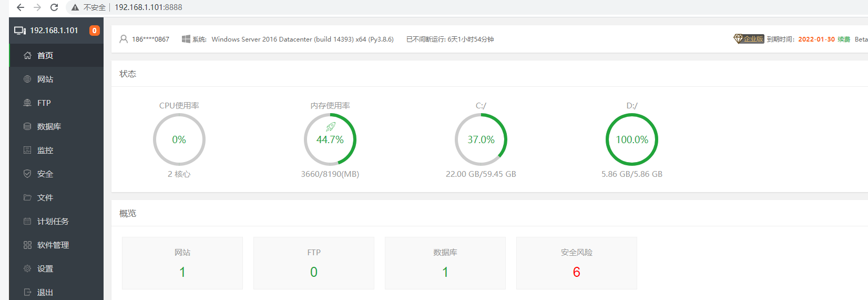Click the gear icon beside 设置
The image size is (868, 300).
pos(27,268)
